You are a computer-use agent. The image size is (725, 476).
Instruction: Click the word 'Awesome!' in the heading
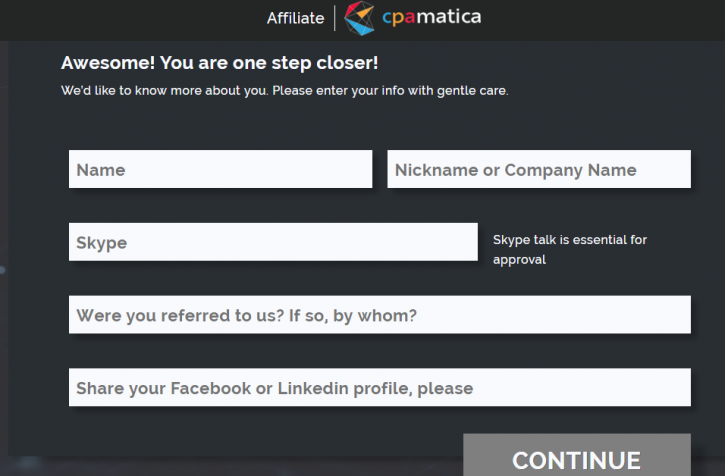(x=108, y=63)
